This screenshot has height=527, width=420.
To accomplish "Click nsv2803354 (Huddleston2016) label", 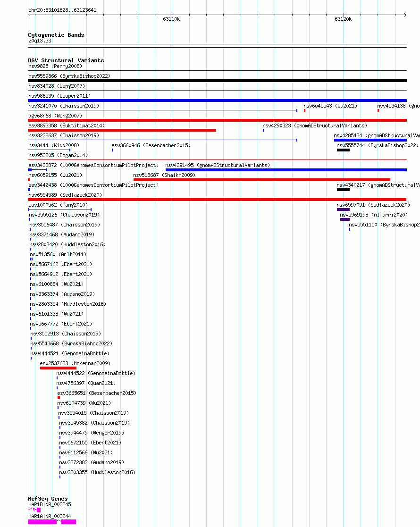I will pyautogui.click(x=68, y=304).
